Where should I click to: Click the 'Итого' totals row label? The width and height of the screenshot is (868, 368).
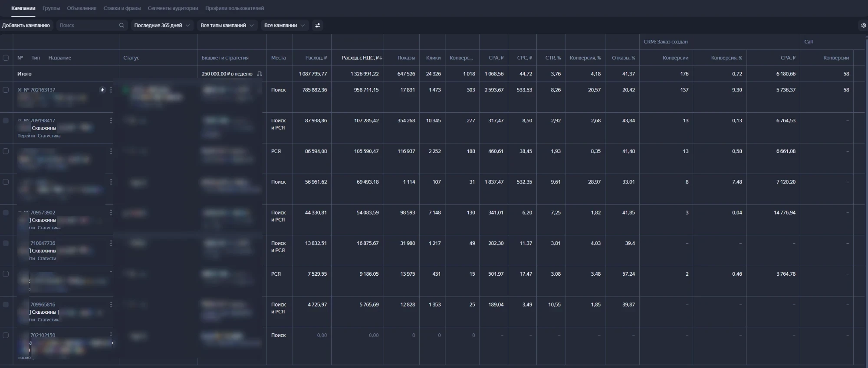(24, 74)
